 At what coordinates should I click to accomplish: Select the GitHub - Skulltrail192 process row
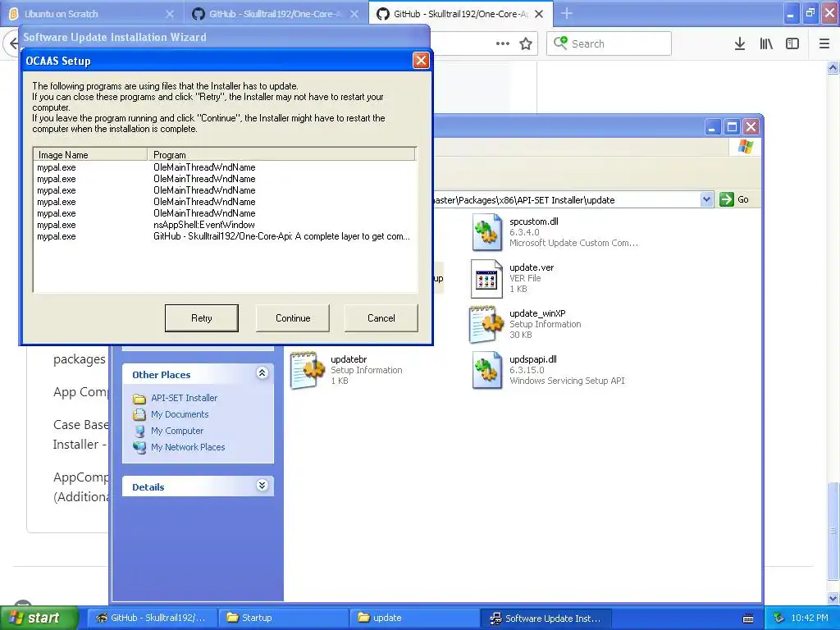[x=224, y=236]
